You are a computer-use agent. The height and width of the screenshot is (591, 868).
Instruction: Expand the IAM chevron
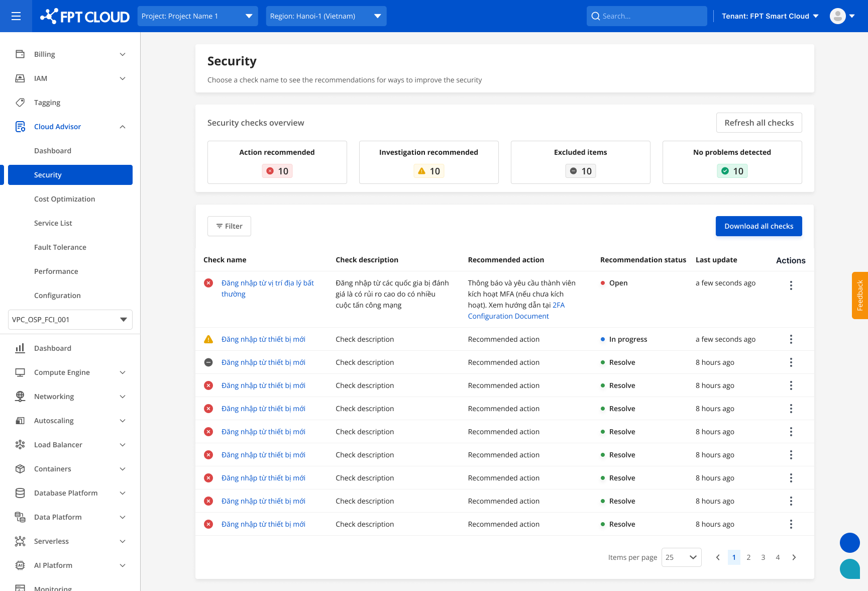[x=123, y=78]
